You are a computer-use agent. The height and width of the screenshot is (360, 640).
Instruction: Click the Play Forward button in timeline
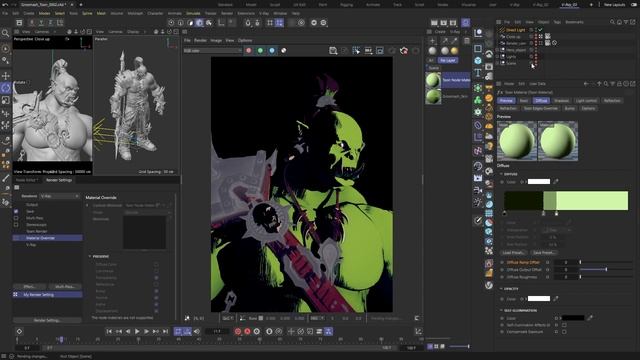137,331
